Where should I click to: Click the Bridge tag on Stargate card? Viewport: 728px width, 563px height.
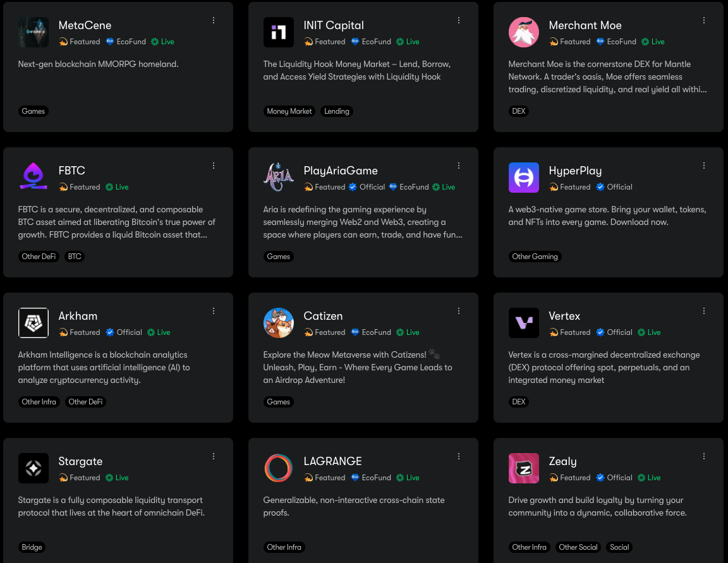point(32,547)
